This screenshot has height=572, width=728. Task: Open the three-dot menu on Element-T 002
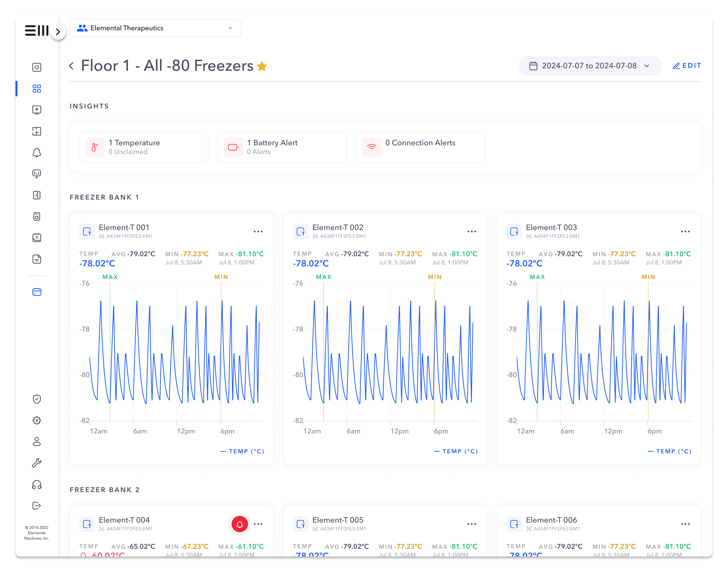point(472,232)
